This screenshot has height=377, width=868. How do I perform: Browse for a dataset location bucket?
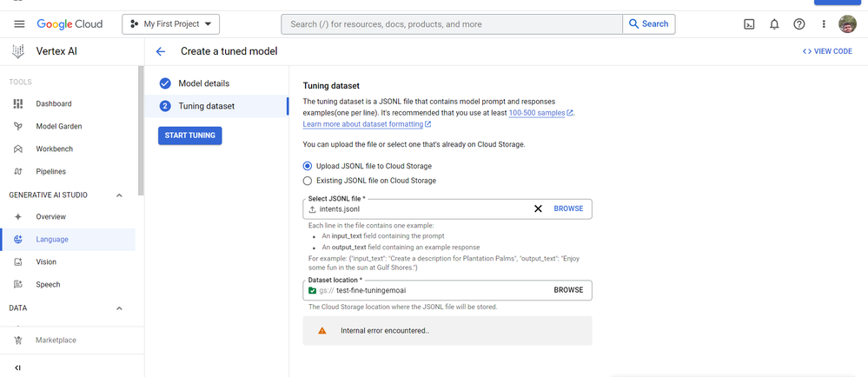568,290
